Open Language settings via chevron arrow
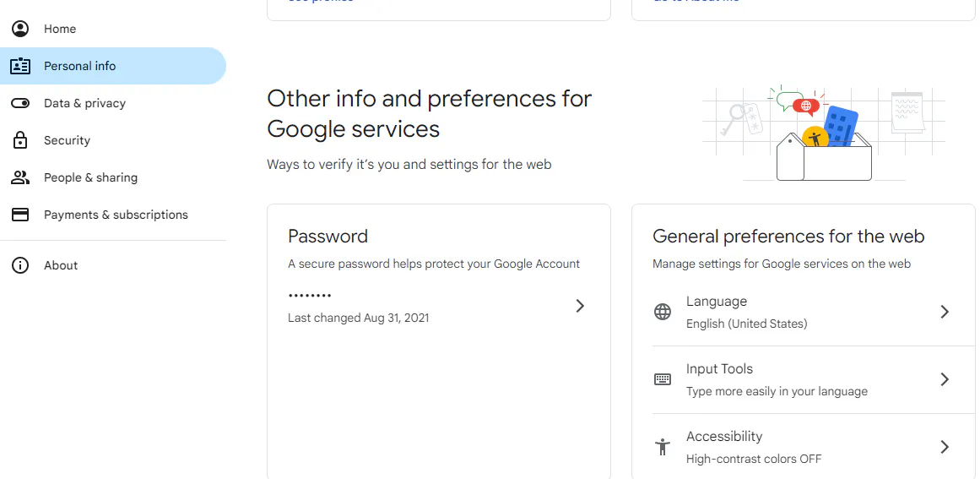Viewport: 980px width, 479px height. (945, 312)
